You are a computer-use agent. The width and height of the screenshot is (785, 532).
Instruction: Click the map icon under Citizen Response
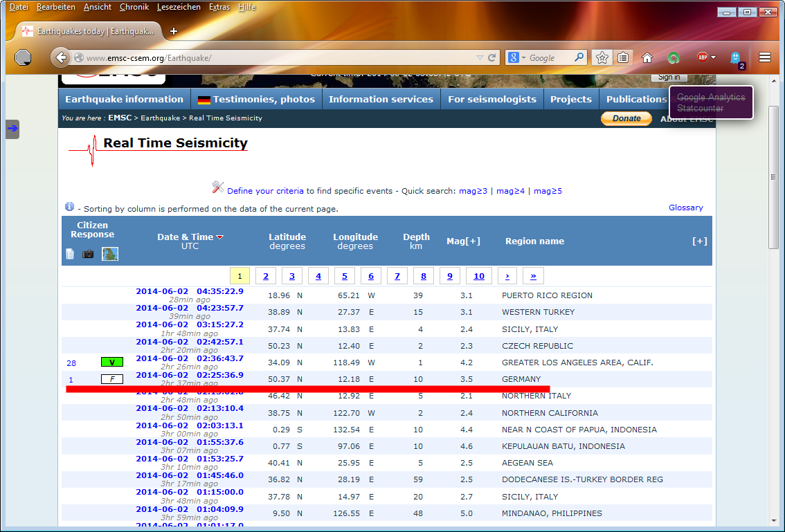point(110,255)
